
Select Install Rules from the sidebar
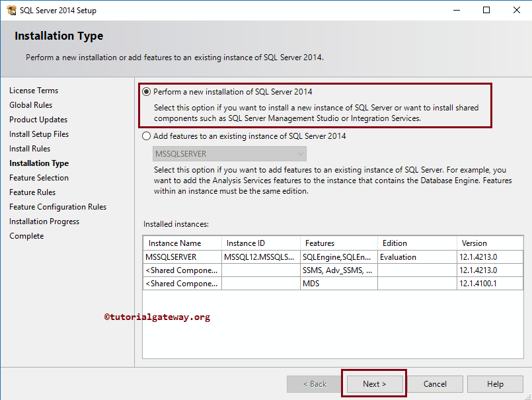[x=29, y=148]
